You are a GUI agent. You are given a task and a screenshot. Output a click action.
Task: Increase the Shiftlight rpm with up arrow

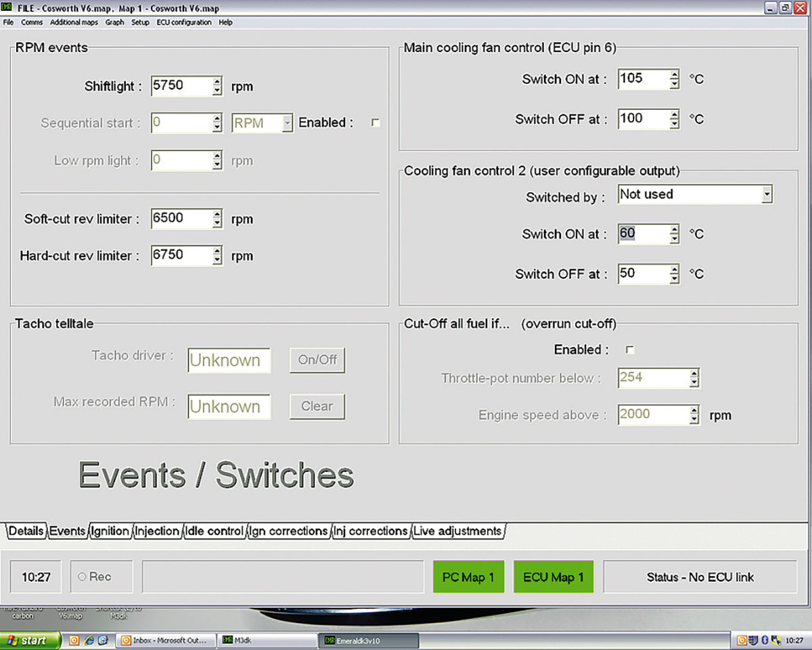coord(217,82)
